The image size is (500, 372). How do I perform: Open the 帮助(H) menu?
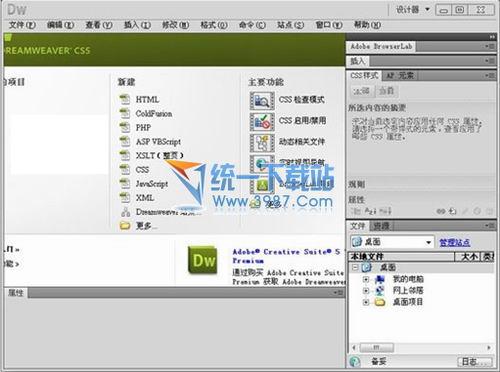tap(367, 25)
